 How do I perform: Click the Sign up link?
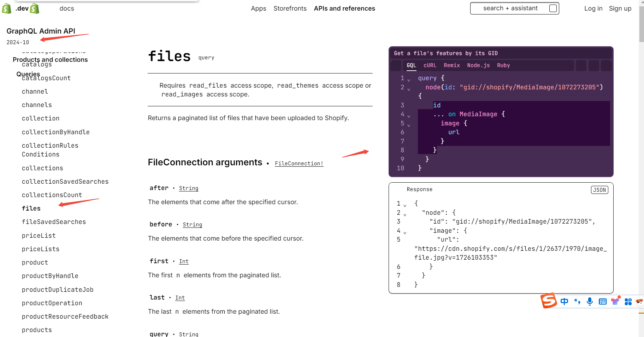pos(620,8)
